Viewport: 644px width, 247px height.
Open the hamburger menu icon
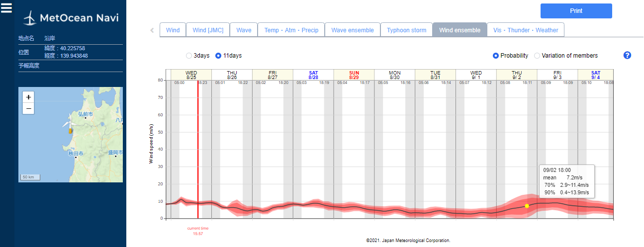(x=6, y=8)
